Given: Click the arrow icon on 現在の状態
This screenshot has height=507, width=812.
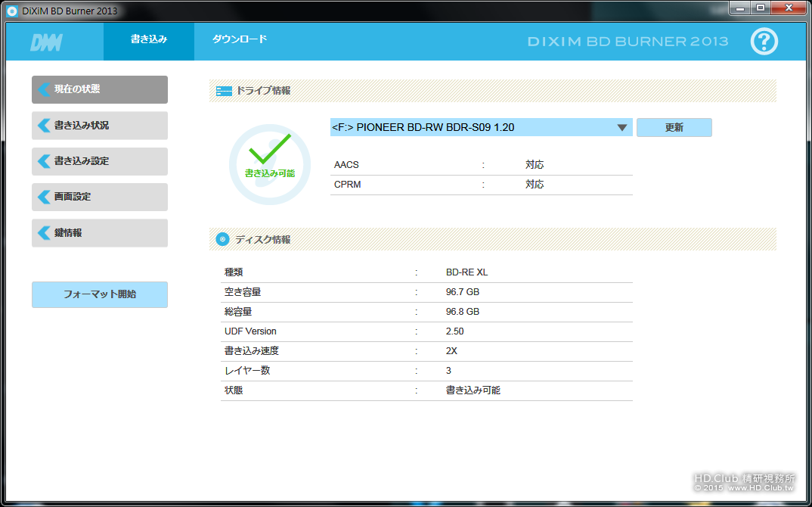Looking at the screenshot, I should tap(44, 89).
